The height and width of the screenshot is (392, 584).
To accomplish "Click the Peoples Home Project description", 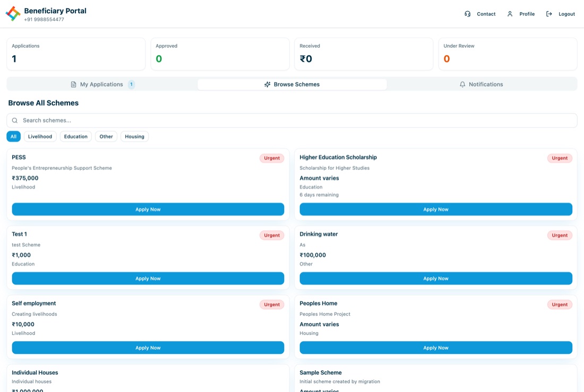I will point(325,314).
